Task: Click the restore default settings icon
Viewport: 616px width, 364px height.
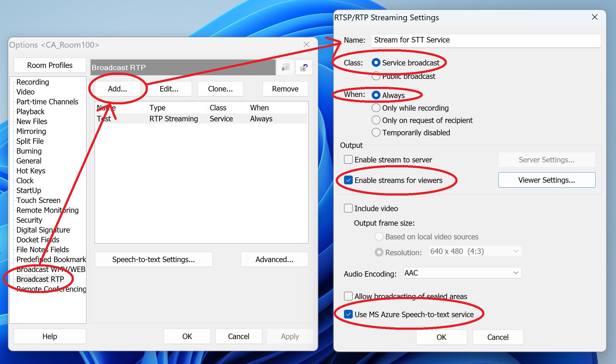Action: (304, 67)
